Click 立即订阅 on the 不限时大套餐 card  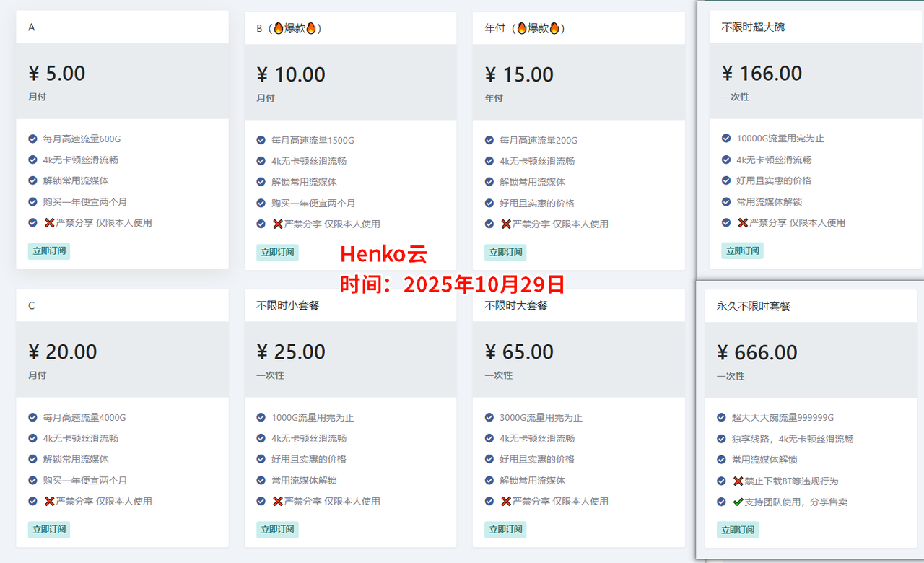[x=505, y=529]
